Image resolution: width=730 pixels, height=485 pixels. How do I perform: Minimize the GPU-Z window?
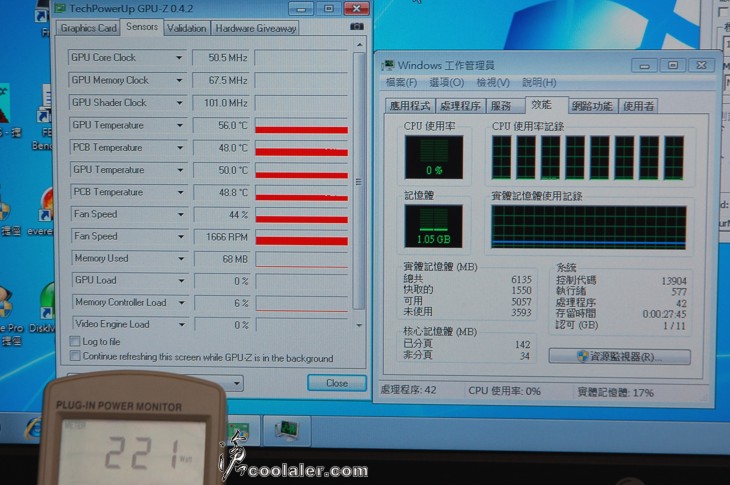pos(301,8)
